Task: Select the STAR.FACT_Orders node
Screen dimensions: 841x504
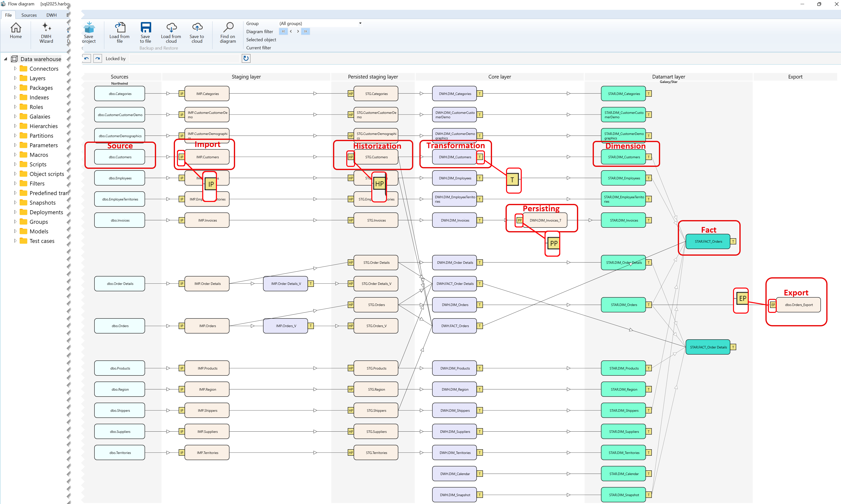Action: (x=708, y=241)
